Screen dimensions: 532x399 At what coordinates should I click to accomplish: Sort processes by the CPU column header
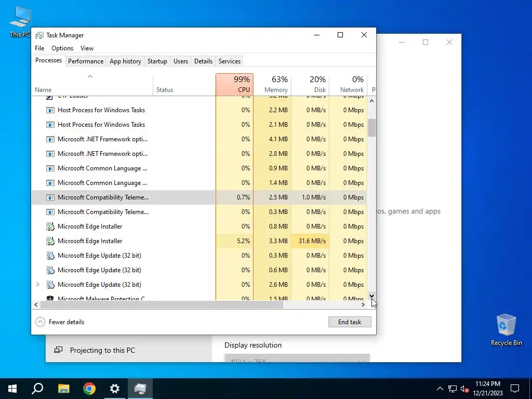click(x=234, y=85)
